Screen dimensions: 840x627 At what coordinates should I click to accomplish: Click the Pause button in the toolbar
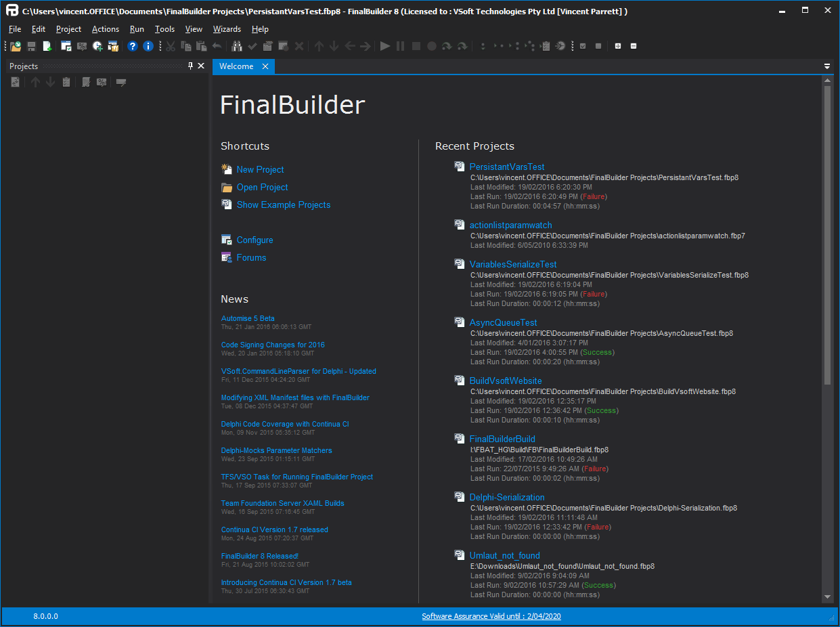pyautogui.click(x=401, y=46)
